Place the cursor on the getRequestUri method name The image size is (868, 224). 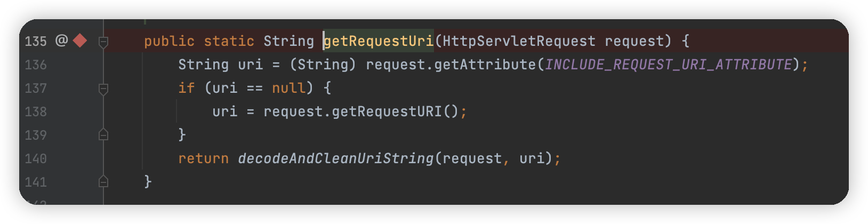coord(379,41)
